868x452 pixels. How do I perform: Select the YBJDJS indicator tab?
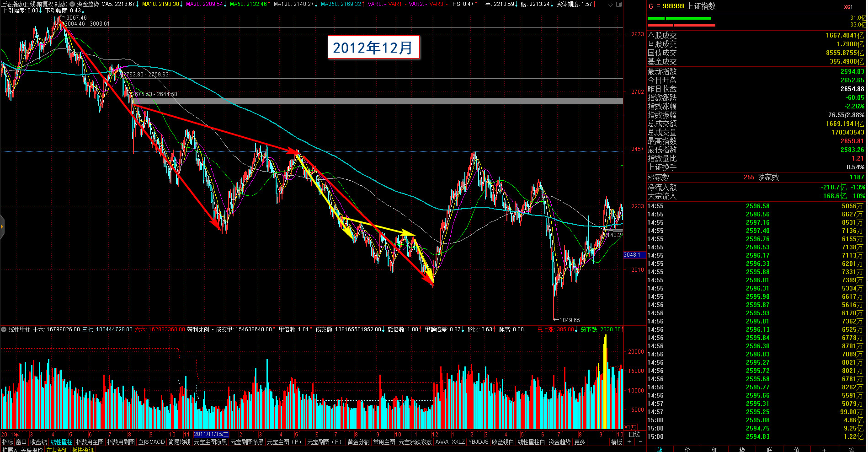479,442
